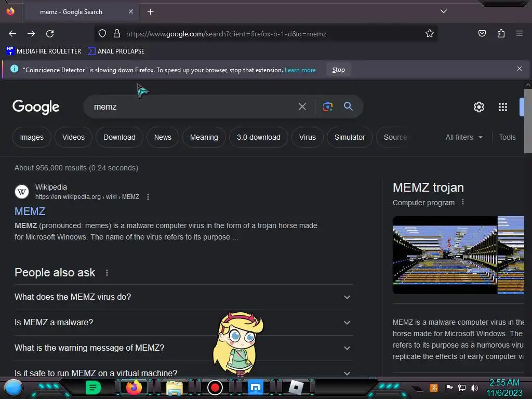Expand What does the MEMZ virus do
This screenshot has width=532, height=399.
[183, 297]
